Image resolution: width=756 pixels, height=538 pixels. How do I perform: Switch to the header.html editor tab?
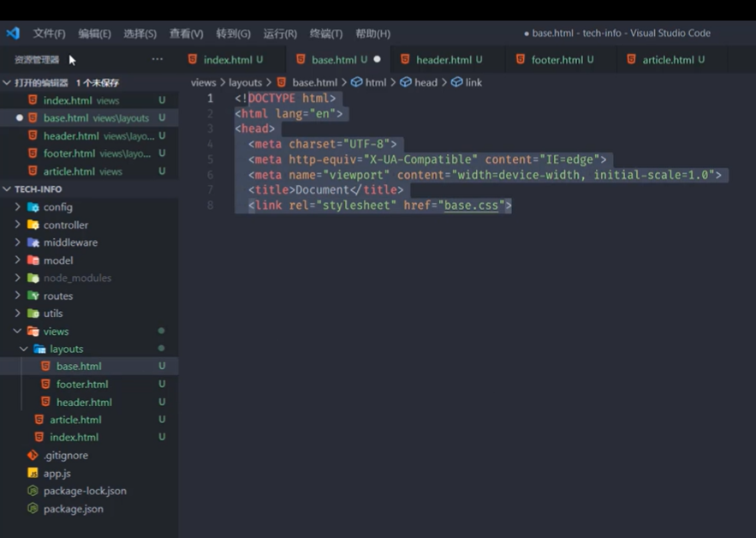tap(449, 59)
